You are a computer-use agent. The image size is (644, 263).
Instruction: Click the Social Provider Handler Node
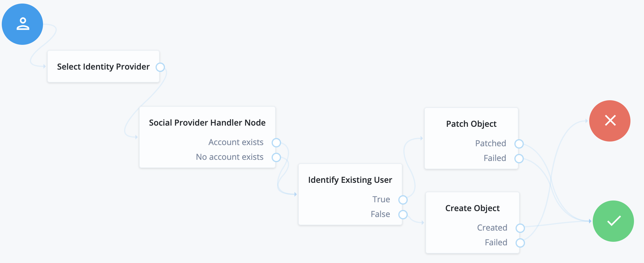click(x=207, y=122)
